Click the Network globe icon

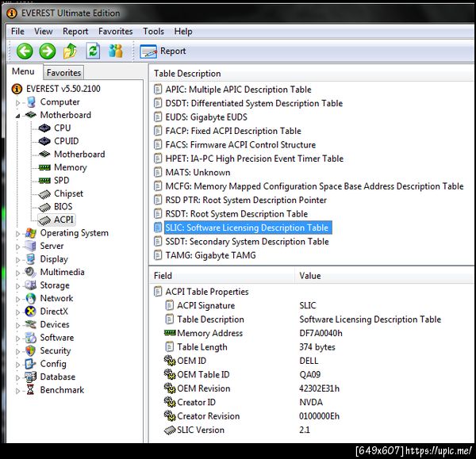(31, 298)
